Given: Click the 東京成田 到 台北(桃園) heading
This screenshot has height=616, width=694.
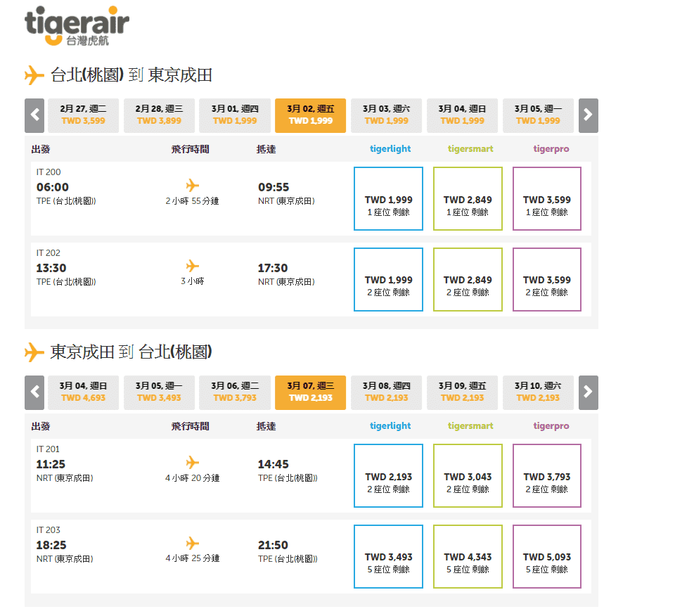Looking at the screenshot, I should coord(131,352).
